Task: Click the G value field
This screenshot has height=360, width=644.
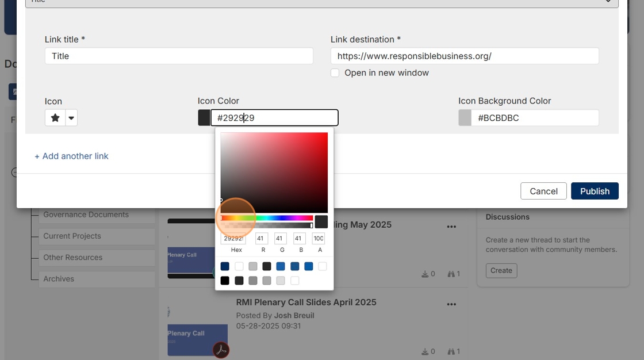Action: (281, 238)
